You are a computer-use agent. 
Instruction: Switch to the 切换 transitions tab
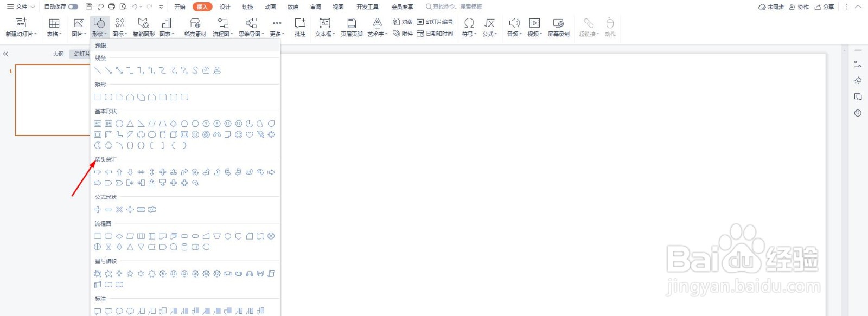tap(248, 7)
